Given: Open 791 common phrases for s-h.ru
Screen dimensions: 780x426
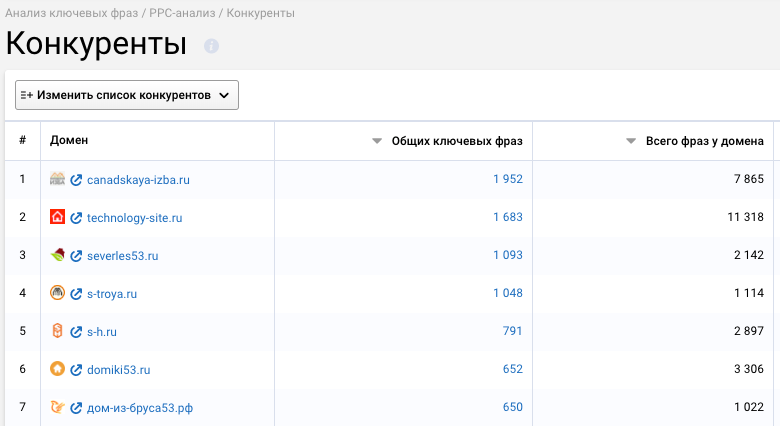Looking at the screenshot, I should point(512,331).
